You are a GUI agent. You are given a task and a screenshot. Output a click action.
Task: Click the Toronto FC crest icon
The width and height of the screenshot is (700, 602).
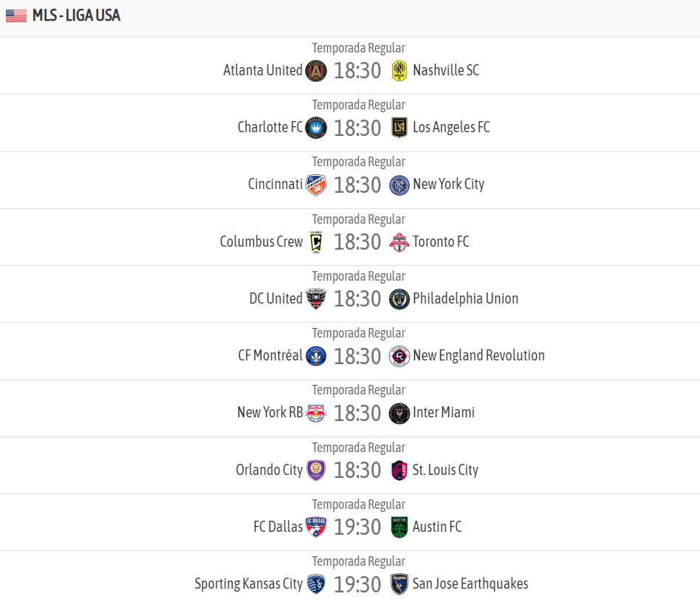pyautogui.click(x=399, y=242)
